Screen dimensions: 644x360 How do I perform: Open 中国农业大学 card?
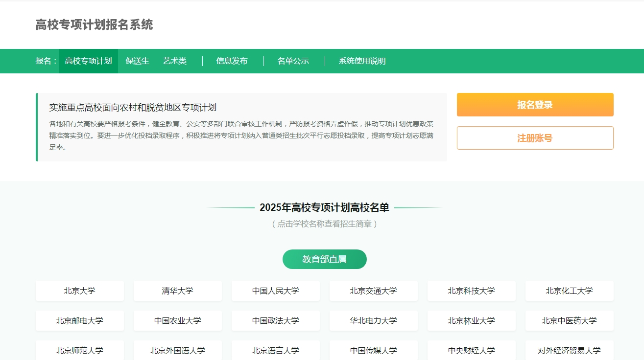pyautogui.click(x=178, y=320)
